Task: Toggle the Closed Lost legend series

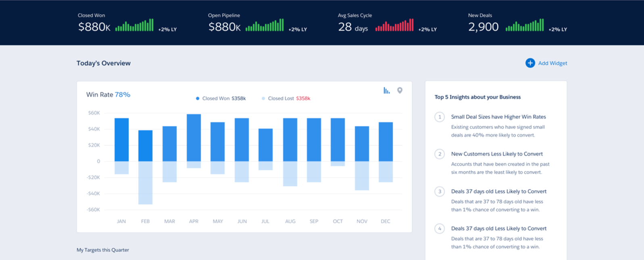Action: click(286, 98)
